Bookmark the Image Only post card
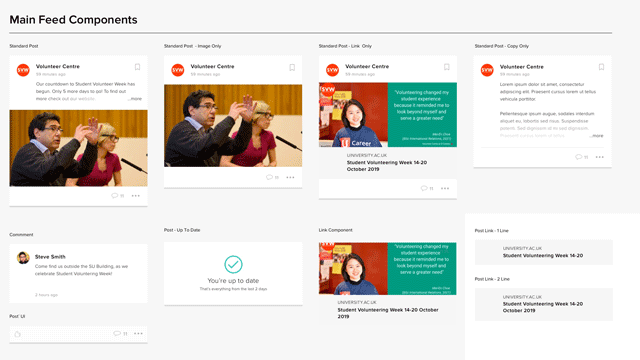Screen dimensions: 640x360 [x=292, y=67]
